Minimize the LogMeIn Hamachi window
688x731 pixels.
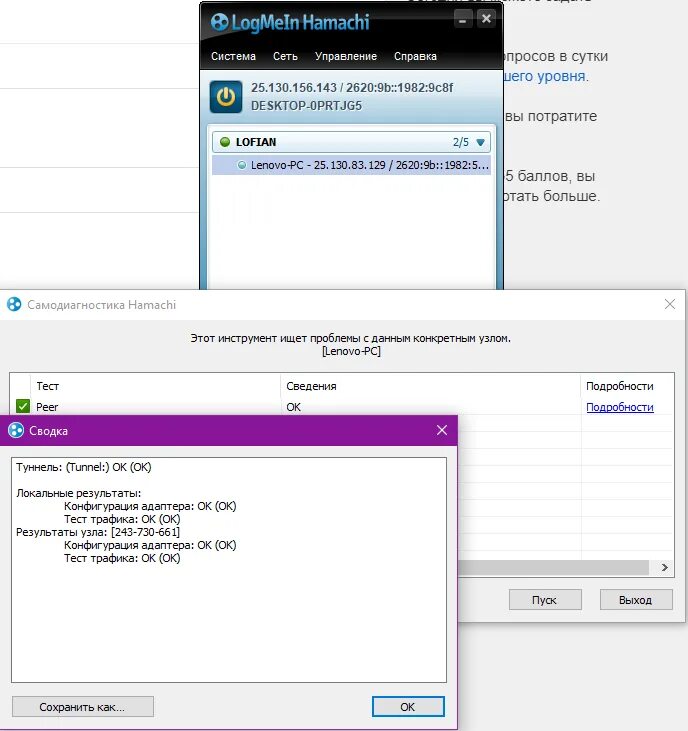(x=462, y=20)
